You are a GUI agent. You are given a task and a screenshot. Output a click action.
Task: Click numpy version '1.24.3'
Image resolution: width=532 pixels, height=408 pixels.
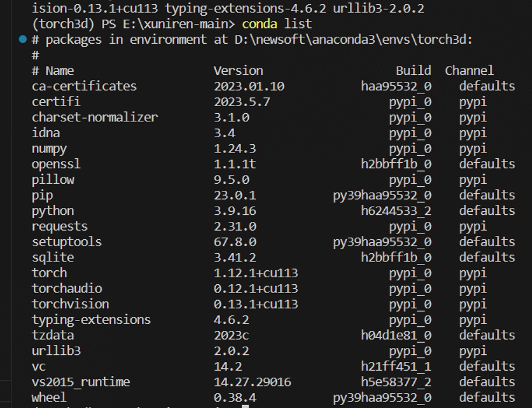tap(235, 148)
